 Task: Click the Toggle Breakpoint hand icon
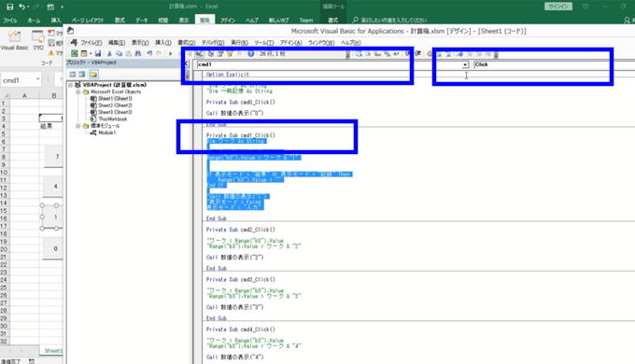pyautogui.click(x=430, y=53)
